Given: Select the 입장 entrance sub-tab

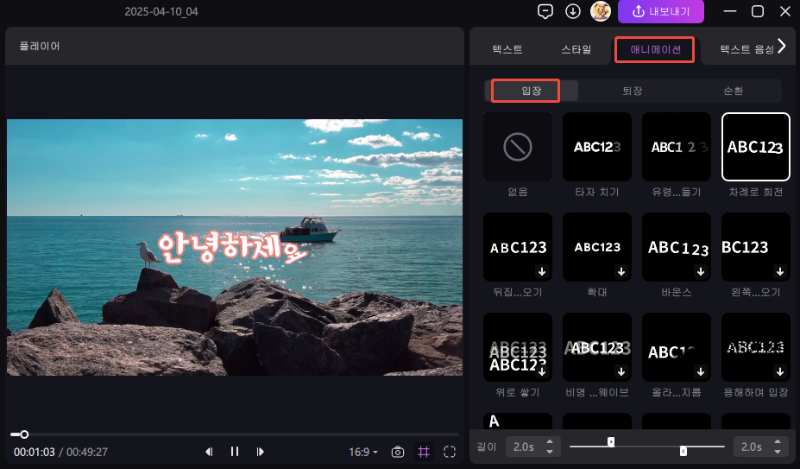Looking at the screenshot, I should point(531,91).
